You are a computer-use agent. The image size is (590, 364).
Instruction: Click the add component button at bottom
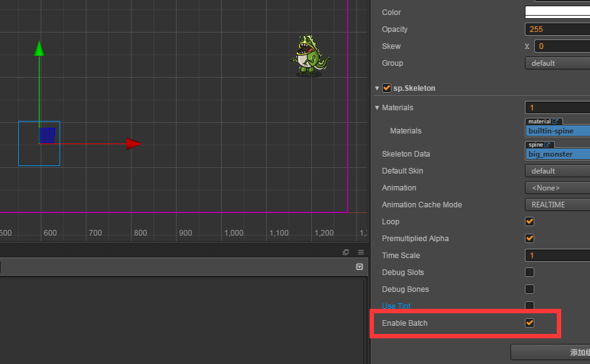point(551,352)
